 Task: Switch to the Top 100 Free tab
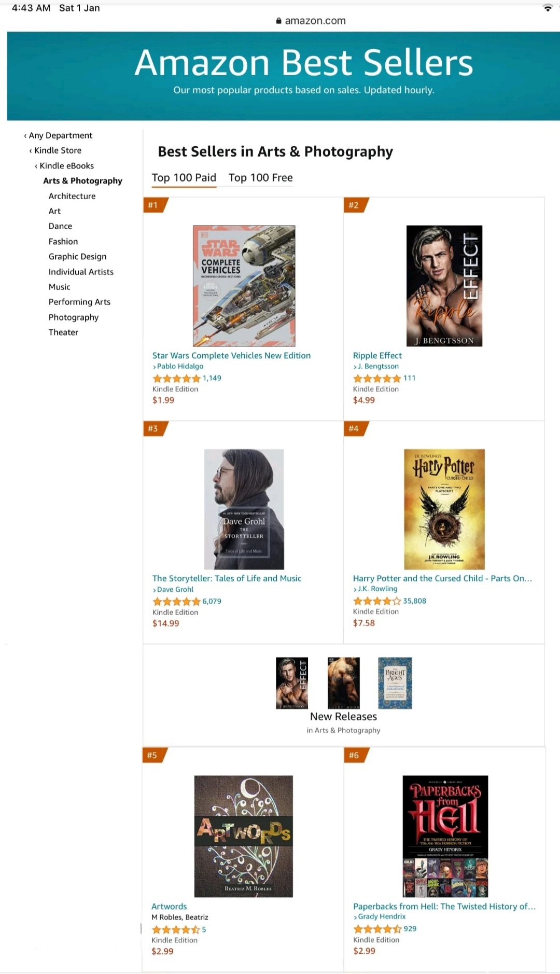pyautogui.click(x=260, y=178)
